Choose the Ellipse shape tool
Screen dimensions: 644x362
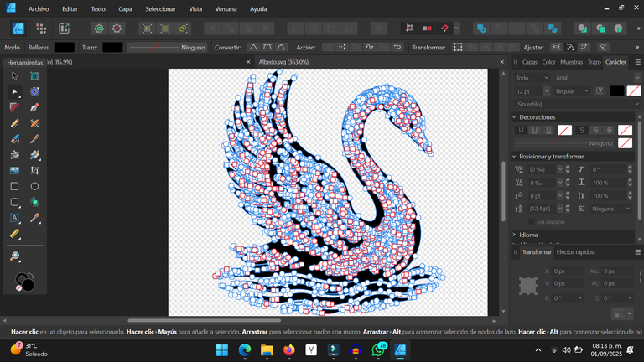coord(34,186)
